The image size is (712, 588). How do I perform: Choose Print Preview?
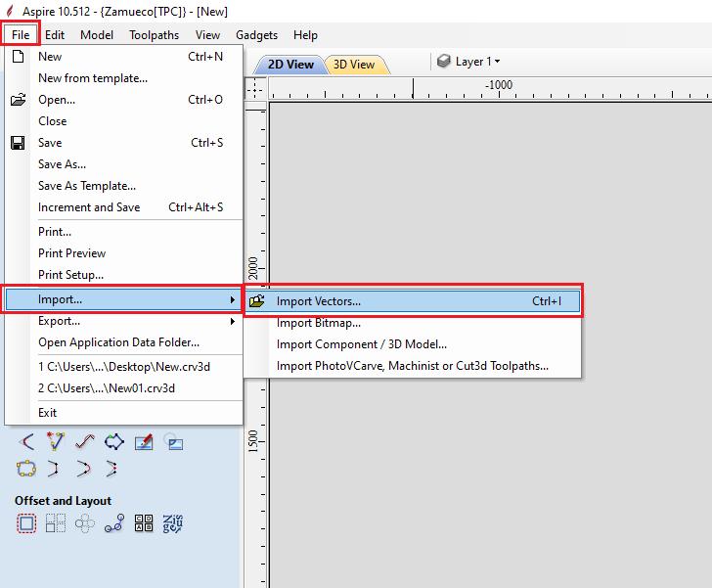point(123,253)
